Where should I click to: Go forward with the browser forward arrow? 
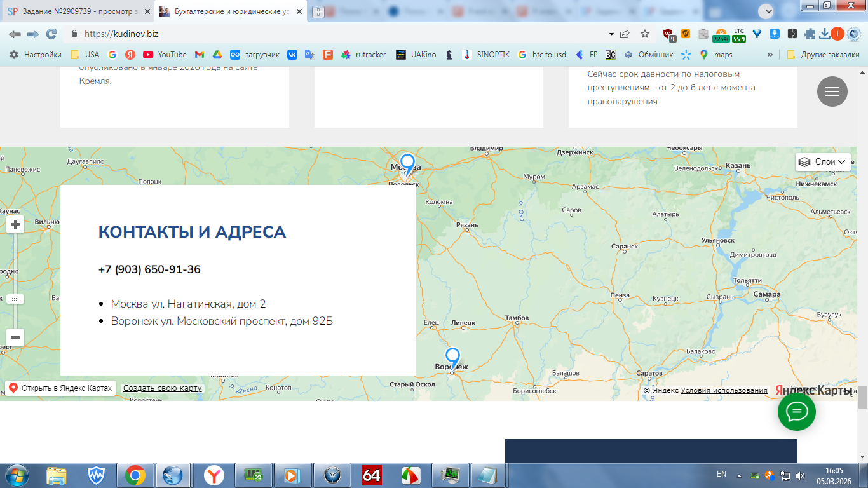(x=33, y=34)
